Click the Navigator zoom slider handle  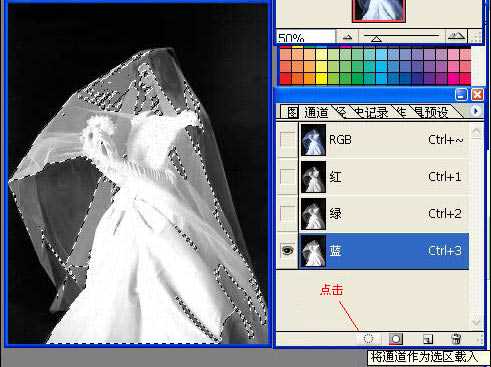click(376, 39)
